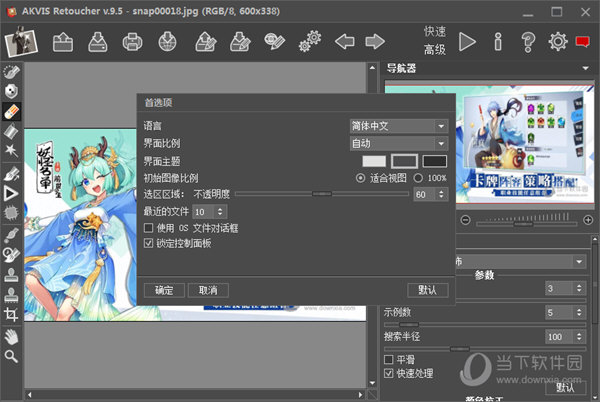Choose the darkest interface theme swatch
Viewport: 600px width, 402px height.
coord(434,160)
